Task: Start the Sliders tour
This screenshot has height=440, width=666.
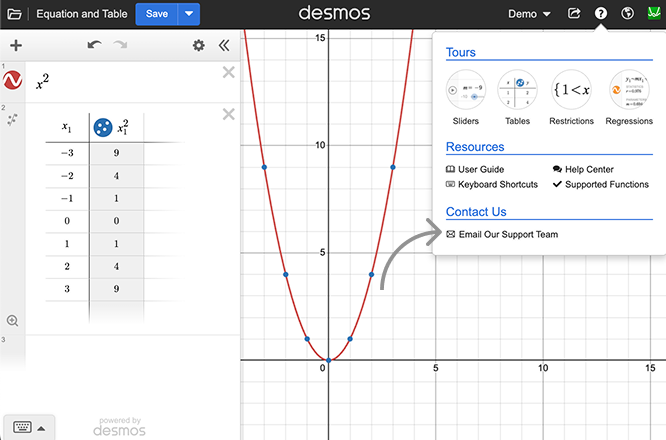Action: pos(465,98)
